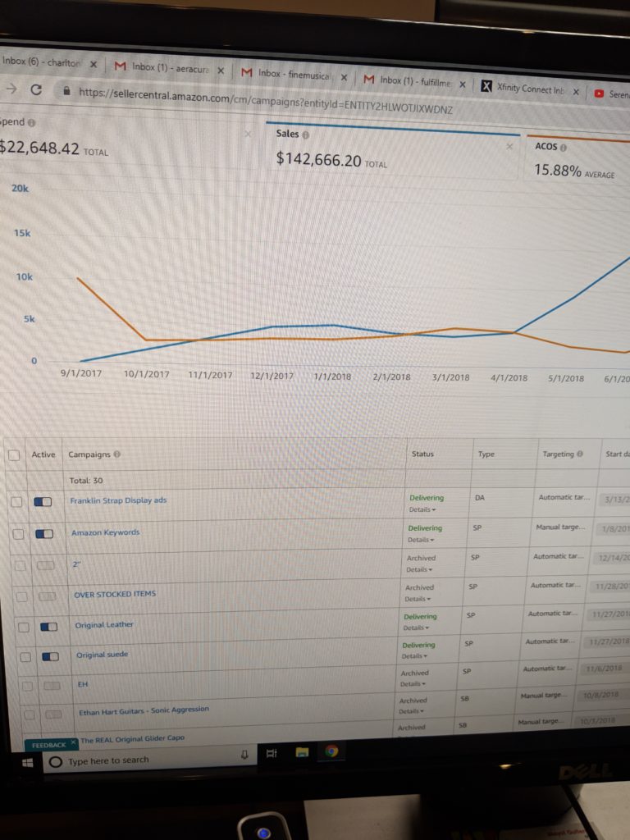
Task: Switch to the YouTube Seren tab
Action: pyautogui.click(x=612, y=94)
